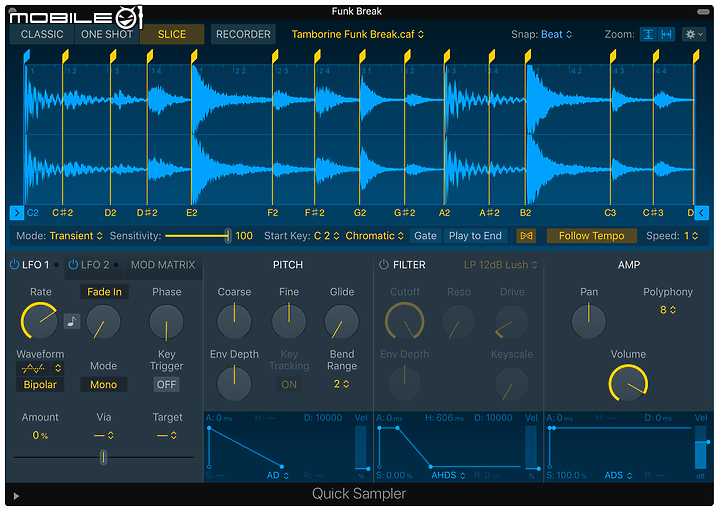Switch to ONE SHOT mode
719x511 pixels.
point(106,34)
